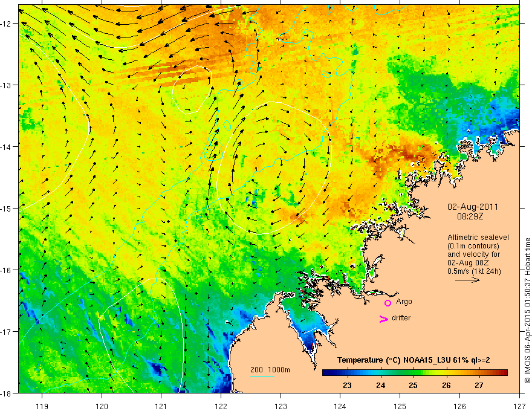Viewport: 532px width, 411px height.
Task: Click longitude axis label 119
Action: pyautogui.click(x=42, y=406)
